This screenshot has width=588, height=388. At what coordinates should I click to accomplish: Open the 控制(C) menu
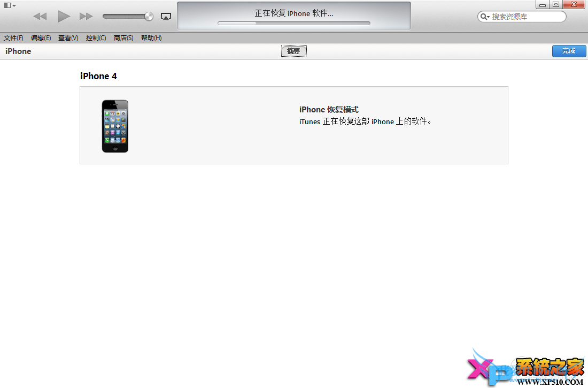pyautogui.click(x=96, y=38)
